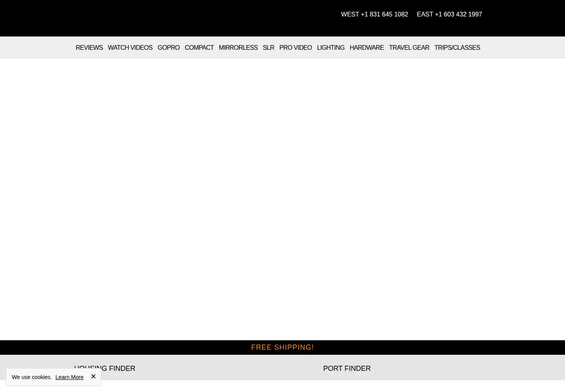This screenshot has width=565, height=392.
Task: Go to the Hardware category
Action: point(366,47)
